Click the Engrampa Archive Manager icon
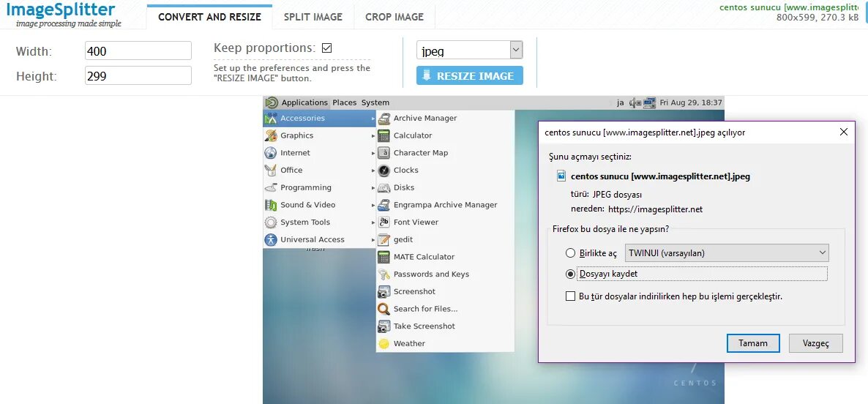This screenshot has height=404, width=868. click(384, 205)
